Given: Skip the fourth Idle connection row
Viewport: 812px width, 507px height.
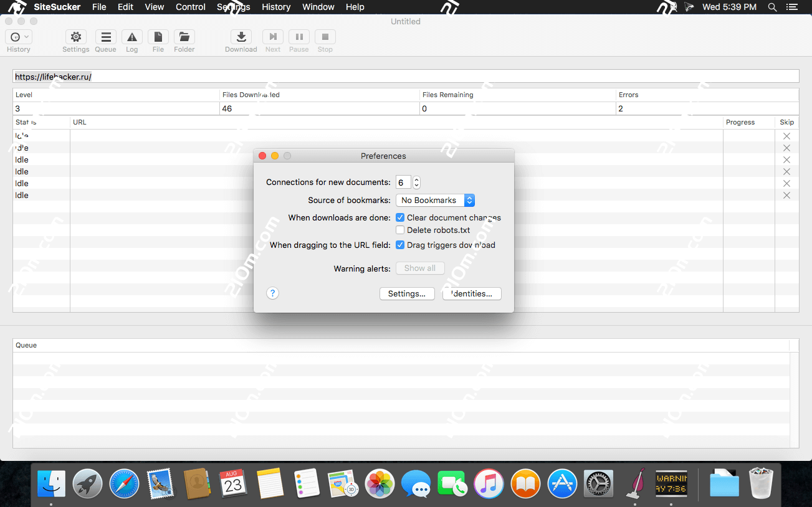Looking at the screenshot, I should pos(786,171).
